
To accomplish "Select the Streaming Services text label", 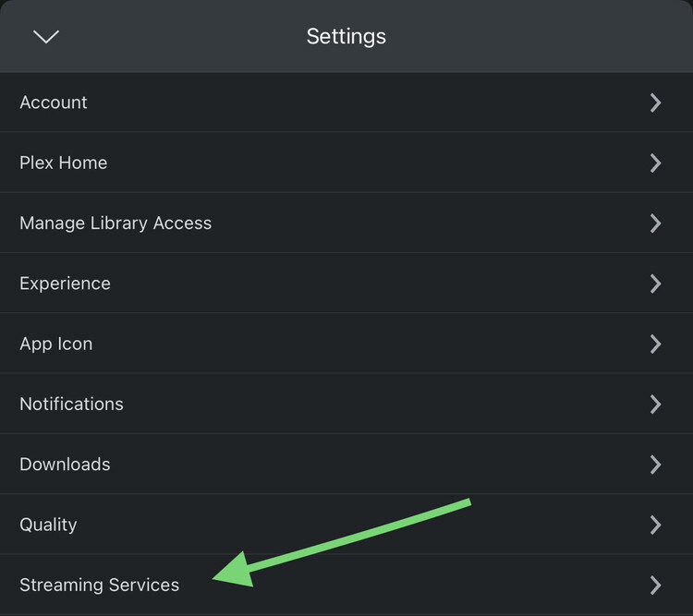I will coord(99,585).
